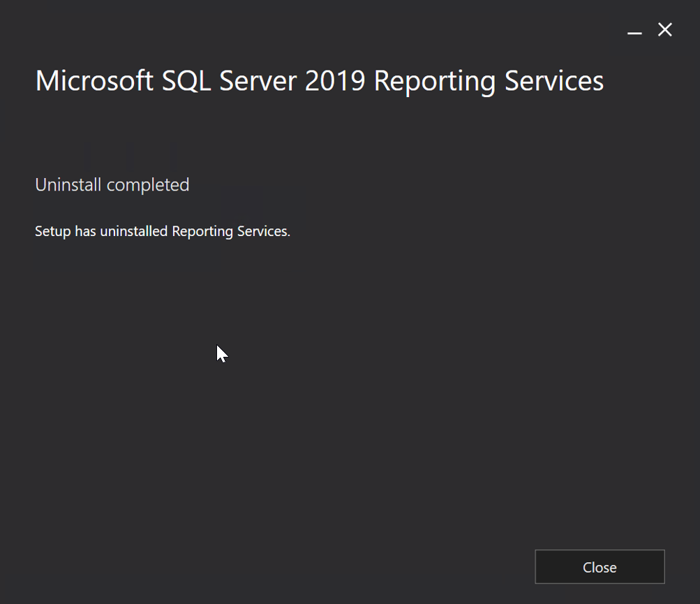
Task: Select the 'Uninstall completed' heading text
Action: (112, 184)
